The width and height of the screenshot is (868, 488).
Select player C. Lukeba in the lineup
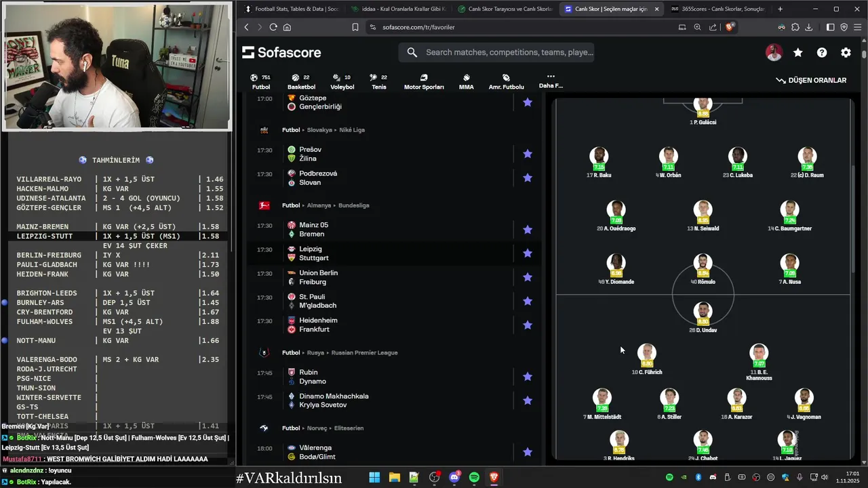tap(737, 163)
